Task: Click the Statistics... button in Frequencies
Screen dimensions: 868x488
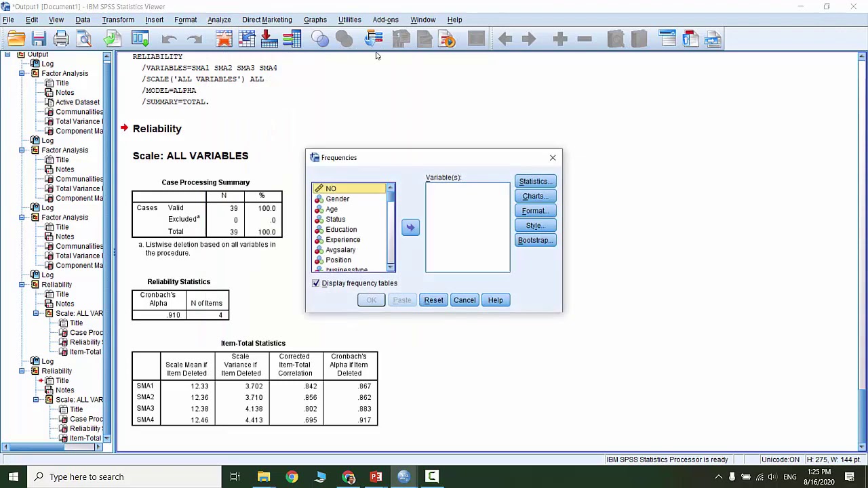Action: (536, 181)
